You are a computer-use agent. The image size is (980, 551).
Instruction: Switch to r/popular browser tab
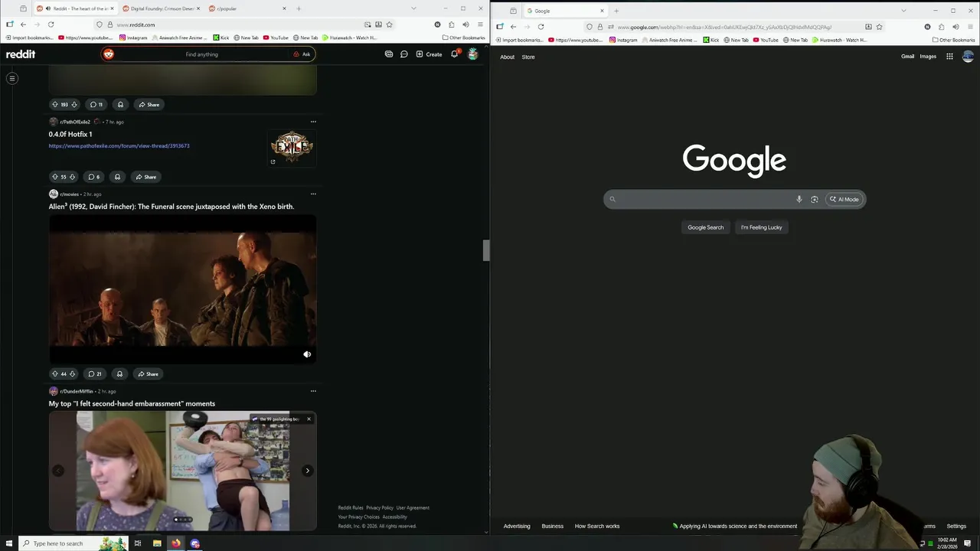click(247, 8)
